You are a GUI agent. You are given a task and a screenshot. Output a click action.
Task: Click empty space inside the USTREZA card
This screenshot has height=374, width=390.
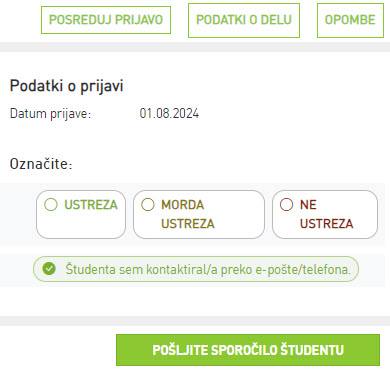tap(81, 225)
